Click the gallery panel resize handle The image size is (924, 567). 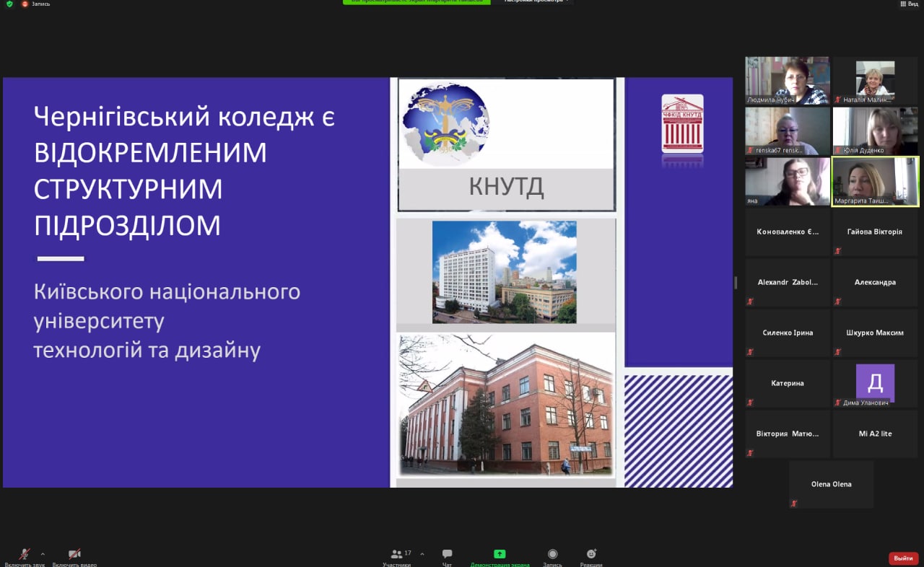point(736,283)
